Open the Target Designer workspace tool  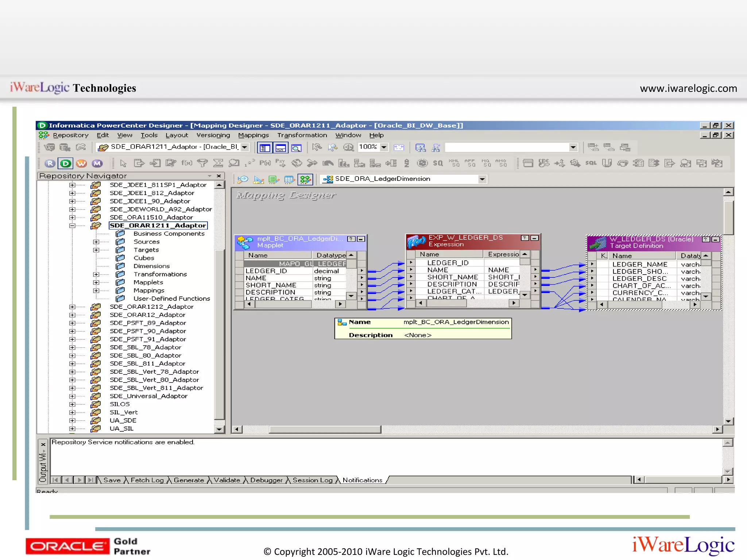[259, 179]
